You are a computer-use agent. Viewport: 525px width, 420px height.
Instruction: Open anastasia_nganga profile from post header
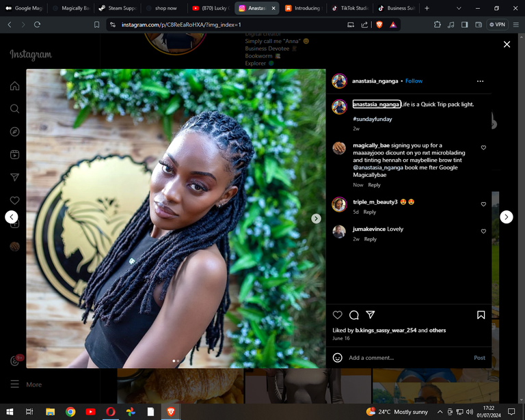click(375, 81)
